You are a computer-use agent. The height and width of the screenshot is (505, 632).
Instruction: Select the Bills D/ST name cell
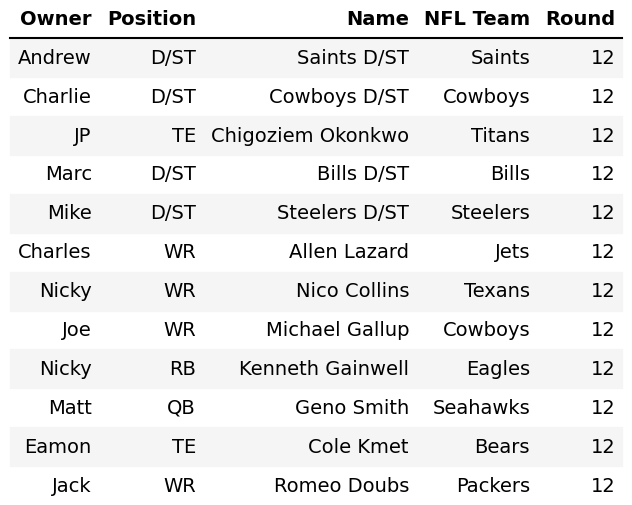click(x=362, y=174)
